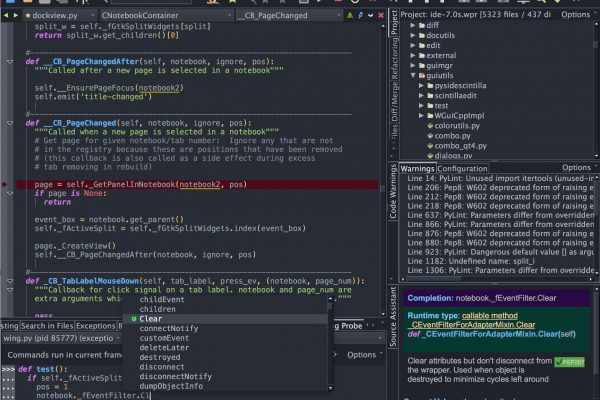Open combo_qt4.py in Project tree
The image size is (600, 400).
(460, 146)
